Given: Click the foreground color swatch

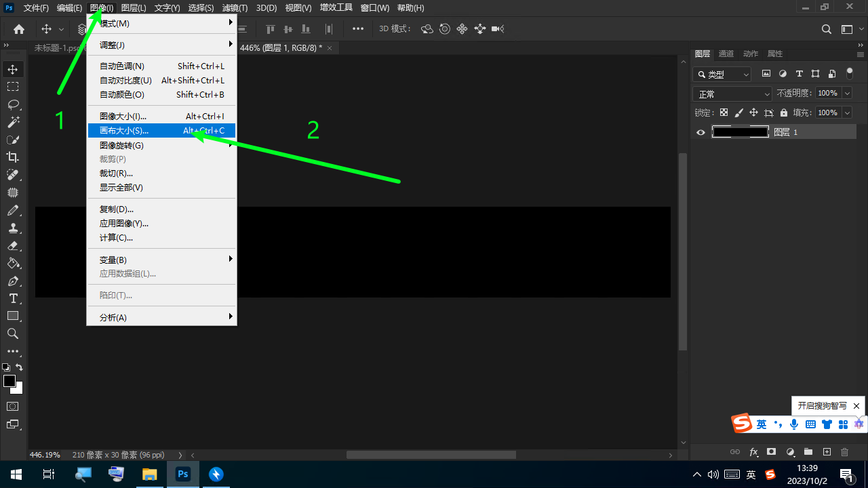Looking at the screenshot, I should coord(9,381).
